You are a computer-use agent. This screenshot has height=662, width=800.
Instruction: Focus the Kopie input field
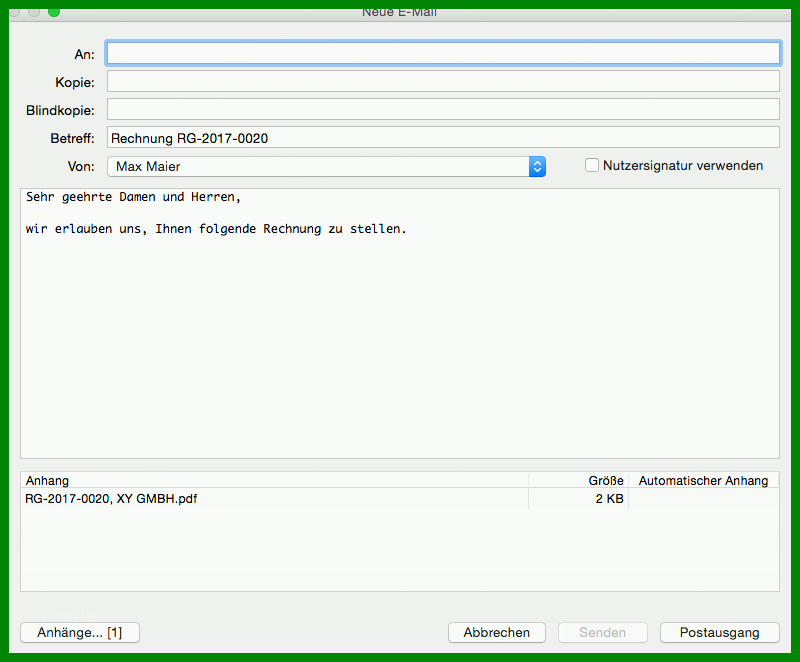pyautogui.click(x=443, y=82)
